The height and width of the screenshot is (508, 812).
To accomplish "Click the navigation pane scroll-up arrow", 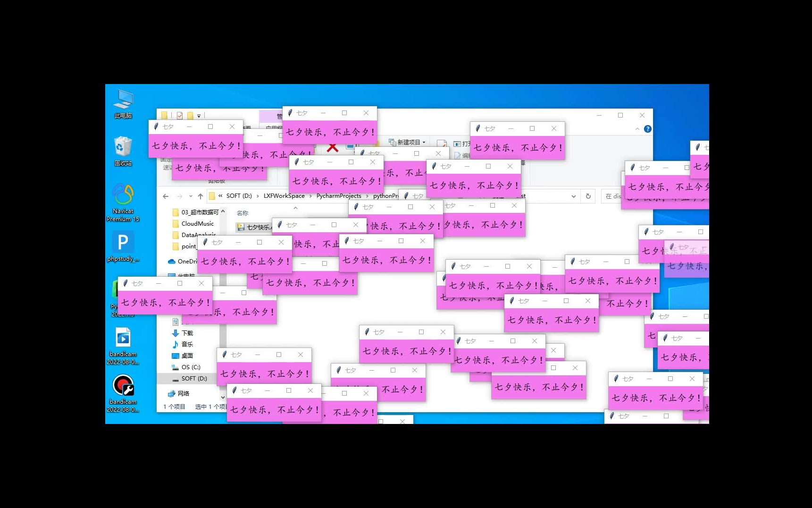I will tap(223, 212).
